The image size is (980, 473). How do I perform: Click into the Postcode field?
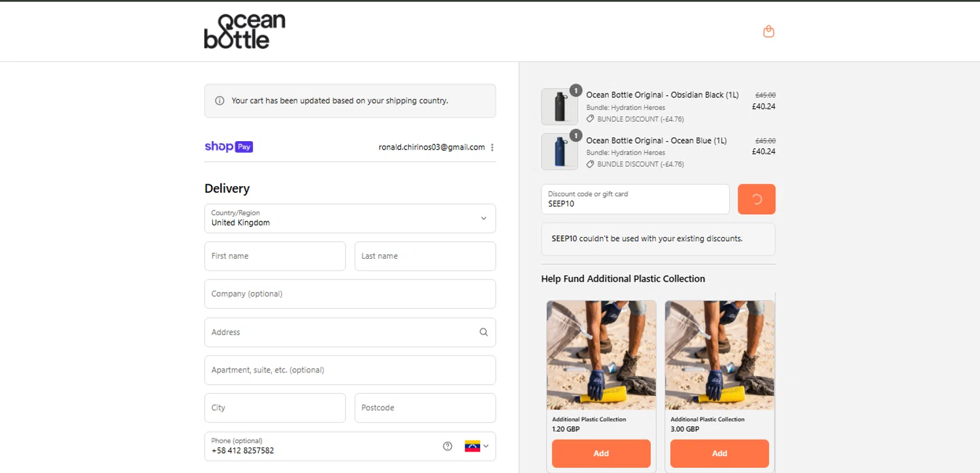[425, 408]
